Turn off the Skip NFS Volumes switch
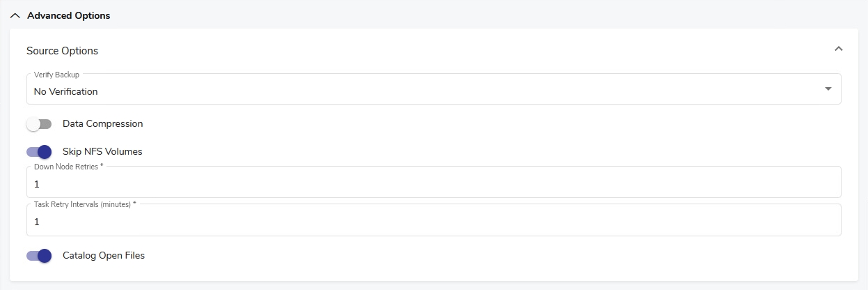 [39, 152]
